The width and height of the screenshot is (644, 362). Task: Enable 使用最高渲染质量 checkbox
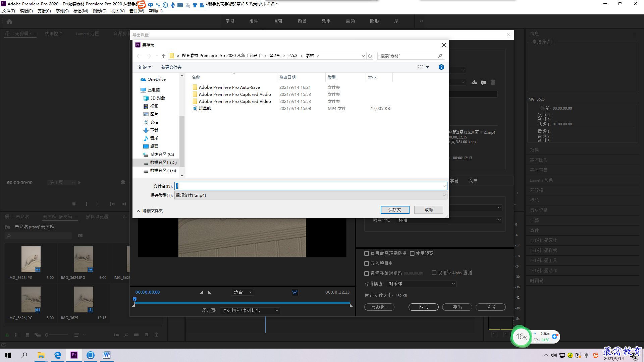(367, 253)
